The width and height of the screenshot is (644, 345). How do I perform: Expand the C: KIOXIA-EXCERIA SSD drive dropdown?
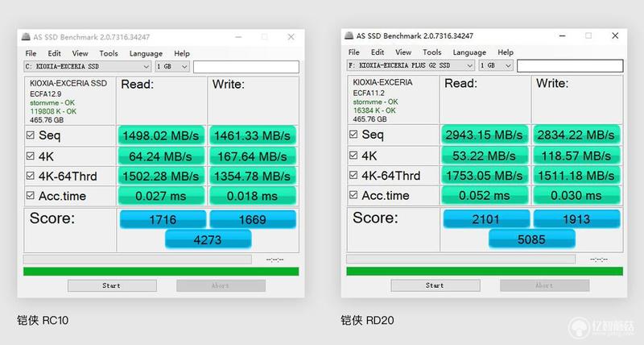tap(88, 66)
